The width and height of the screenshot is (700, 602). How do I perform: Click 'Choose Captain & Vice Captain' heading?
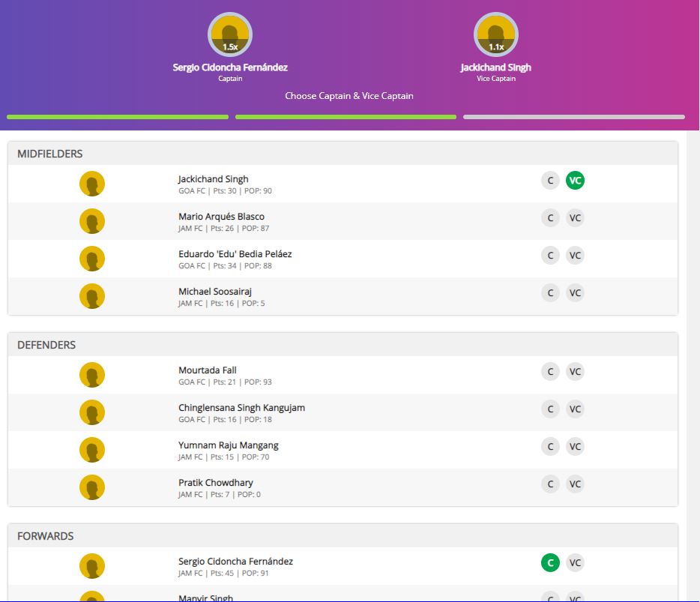tap(349, 96)
